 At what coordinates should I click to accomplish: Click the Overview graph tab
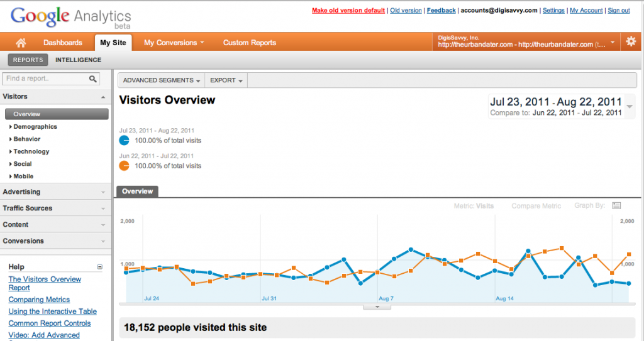tap(137, 191)
